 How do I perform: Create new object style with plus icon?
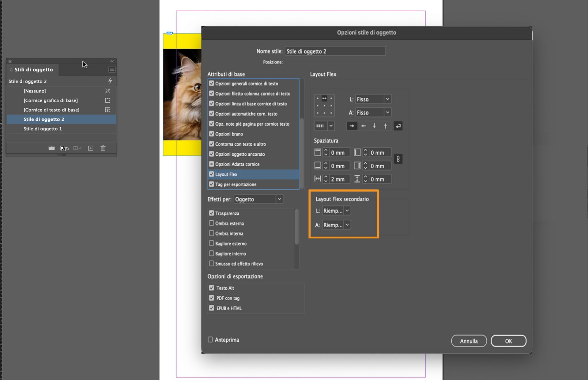(91, 148)
